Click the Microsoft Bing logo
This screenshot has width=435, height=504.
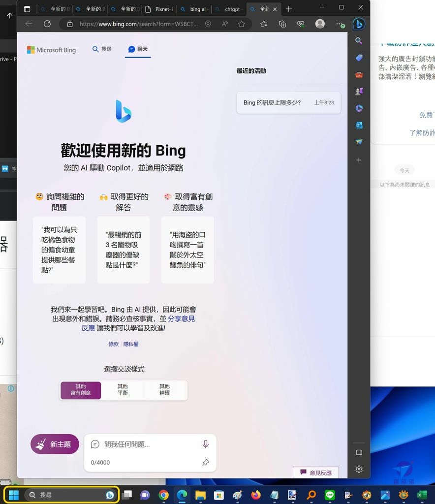click(51, 50)
